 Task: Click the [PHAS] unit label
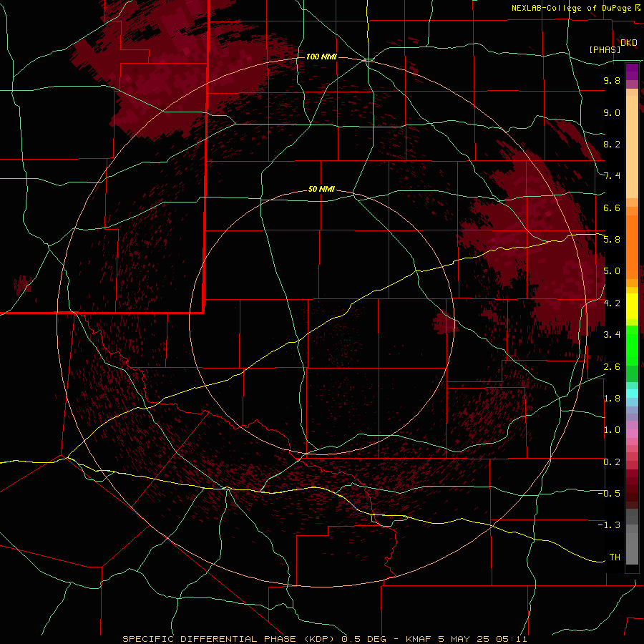[605, 49]
